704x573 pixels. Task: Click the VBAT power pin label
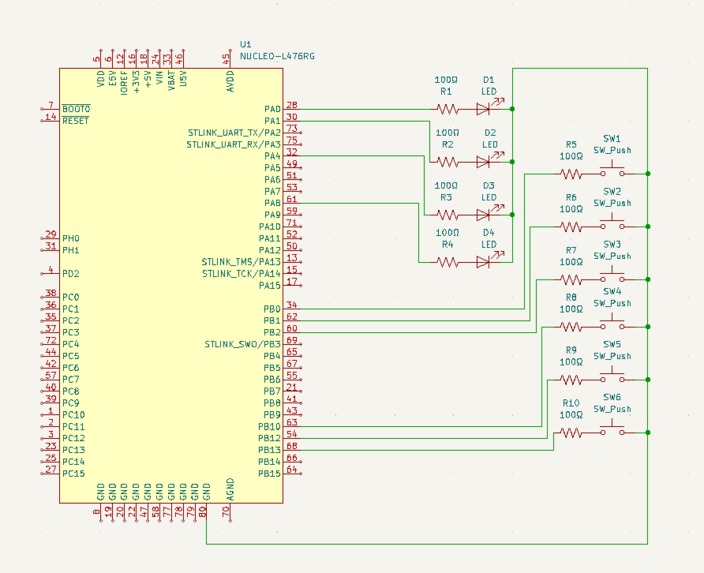[x=171, y=81]
